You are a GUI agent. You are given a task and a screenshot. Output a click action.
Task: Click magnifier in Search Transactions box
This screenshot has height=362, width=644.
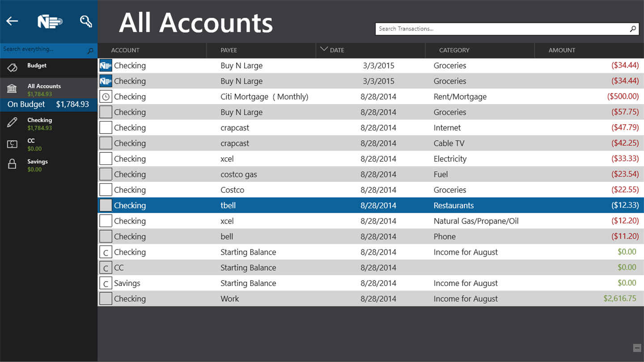[x=633, y=29]
